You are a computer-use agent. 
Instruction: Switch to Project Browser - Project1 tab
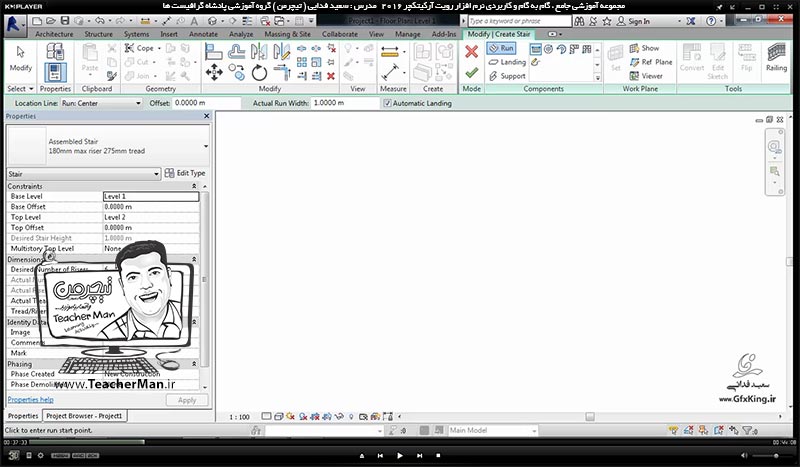click(x=84, y=416)
